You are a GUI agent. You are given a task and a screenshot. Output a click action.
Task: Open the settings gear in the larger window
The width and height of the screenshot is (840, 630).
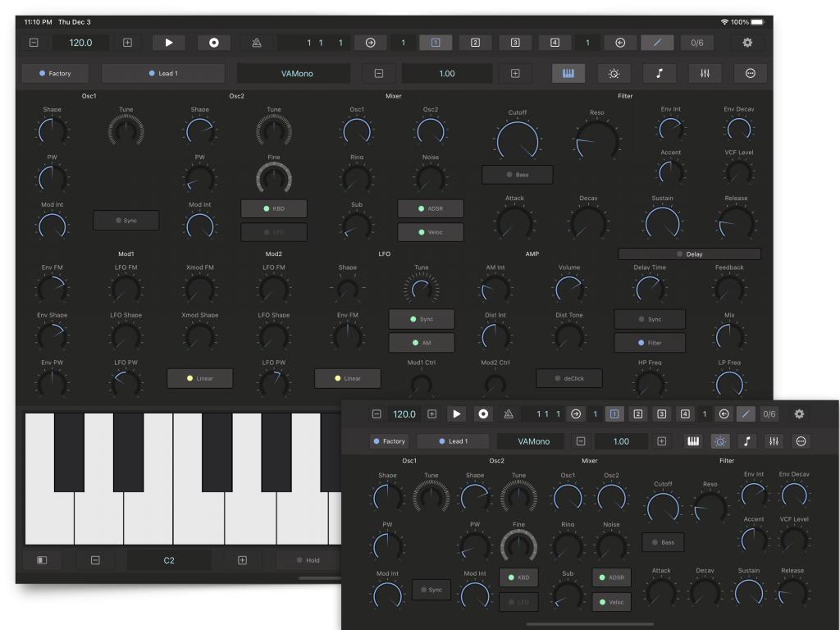[x=747, y=43]
